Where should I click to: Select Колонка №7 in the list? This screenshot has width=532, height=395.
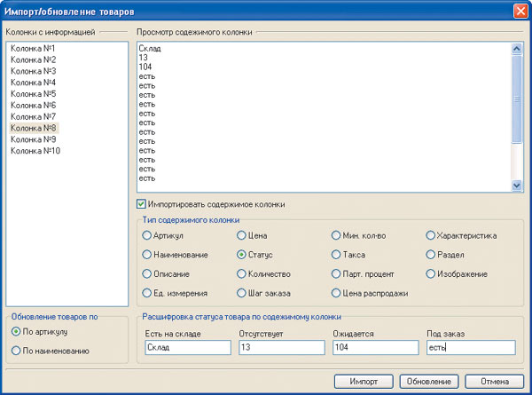34,116
